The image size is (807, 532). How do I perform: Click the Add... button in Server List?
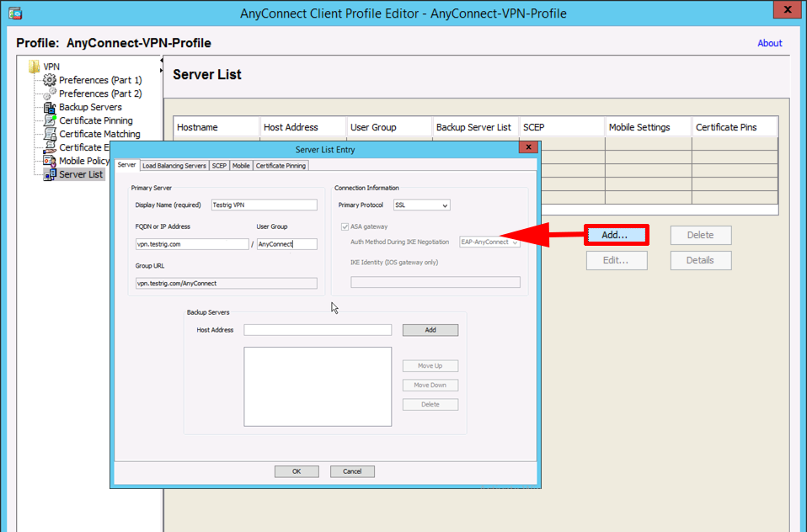tap(617, 235)
